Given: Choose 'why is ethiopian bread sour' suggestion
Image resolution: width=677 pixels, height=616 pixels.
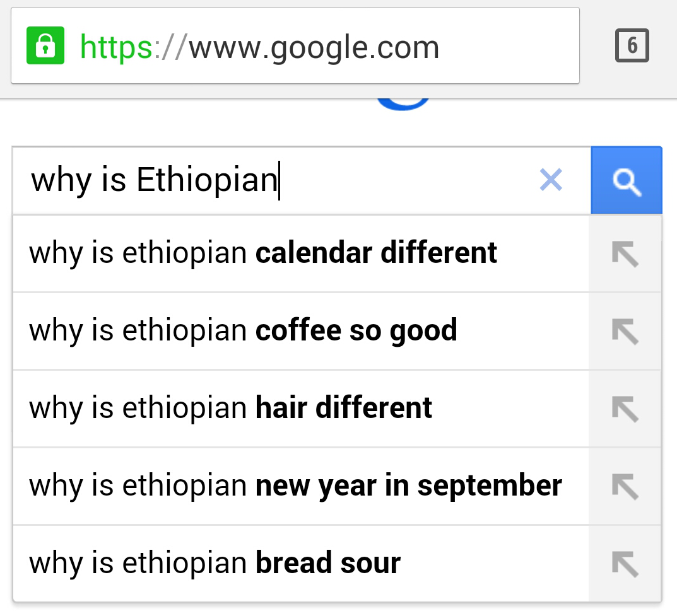Looking at the screenshot, I should tap(301, 564).
